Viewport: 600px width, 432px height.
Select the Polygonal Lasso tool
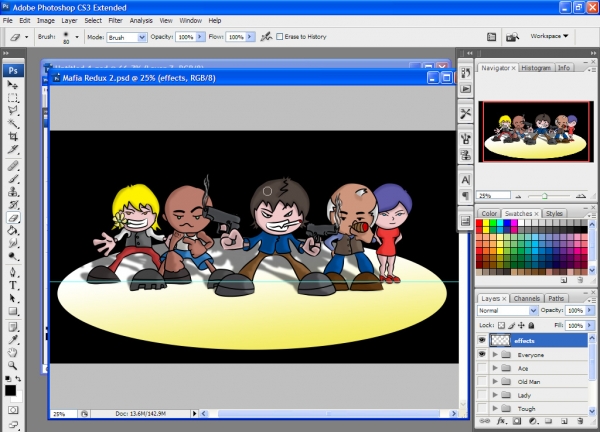tap(13, 111)
